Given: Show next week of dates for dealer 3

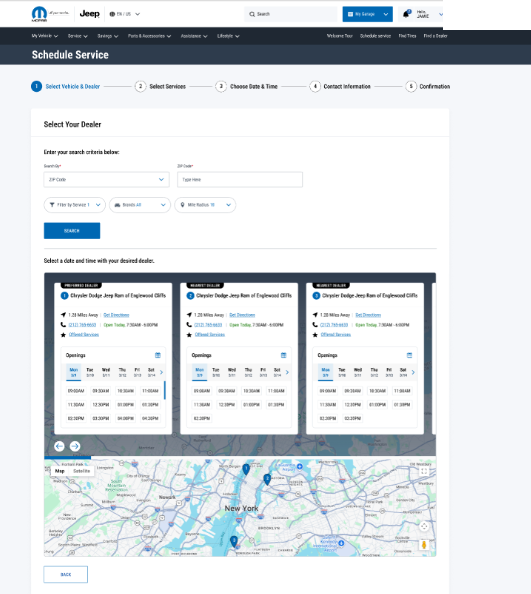Looking at the screenshot, I should (x=413, y=372).
